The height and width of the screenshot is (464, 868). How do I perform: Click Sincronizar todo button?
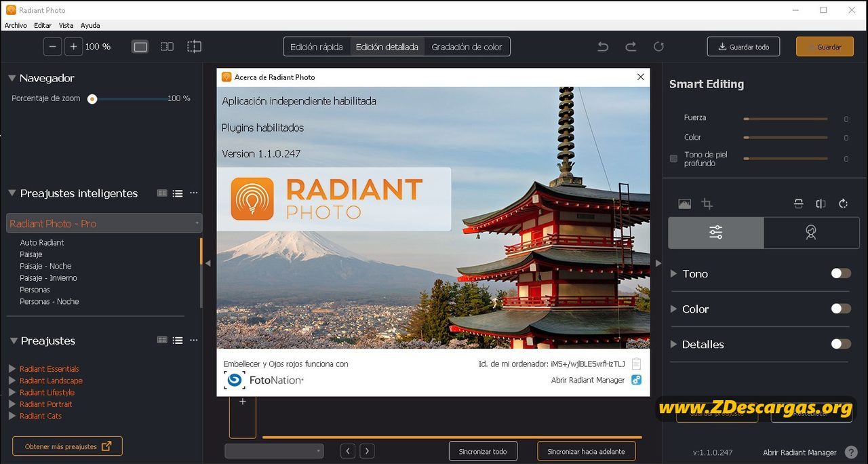pyautogui.click(x=483, y=451)
